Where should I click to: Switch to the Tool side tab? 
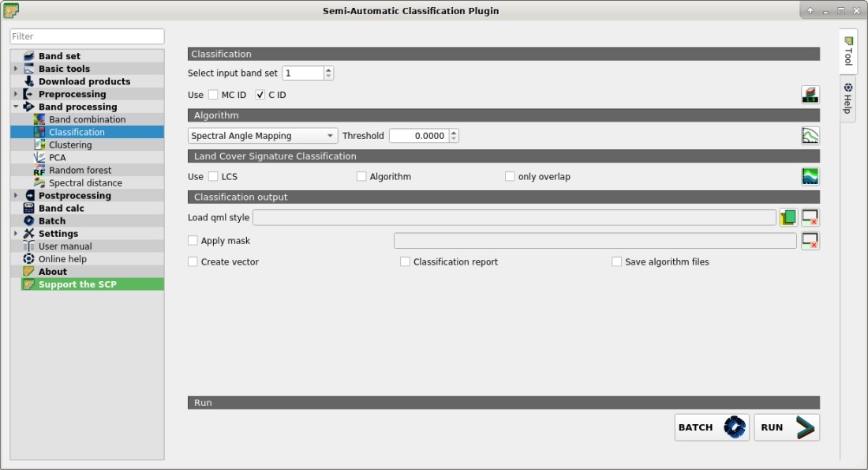click(848, 51)
